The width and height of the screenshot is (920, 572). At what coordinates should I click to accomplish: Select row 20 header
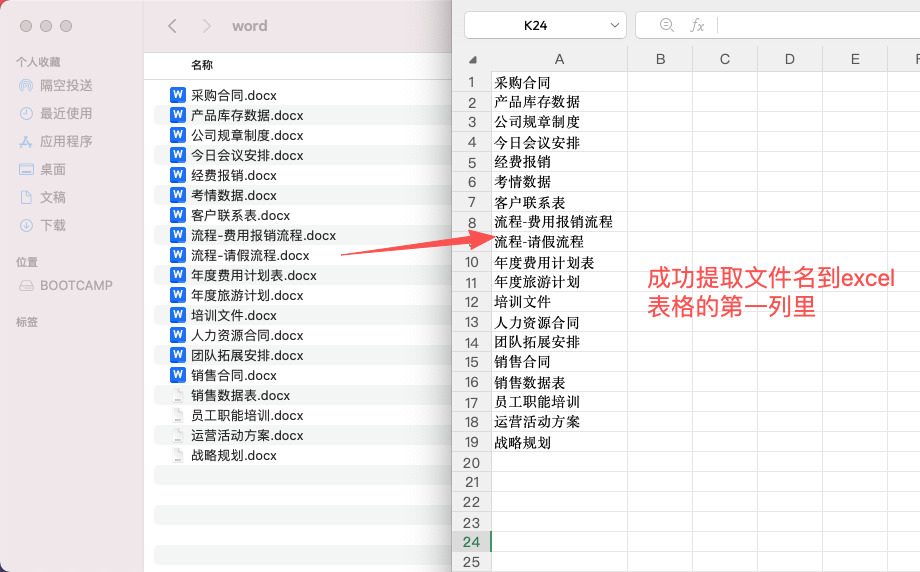point(472,462)
